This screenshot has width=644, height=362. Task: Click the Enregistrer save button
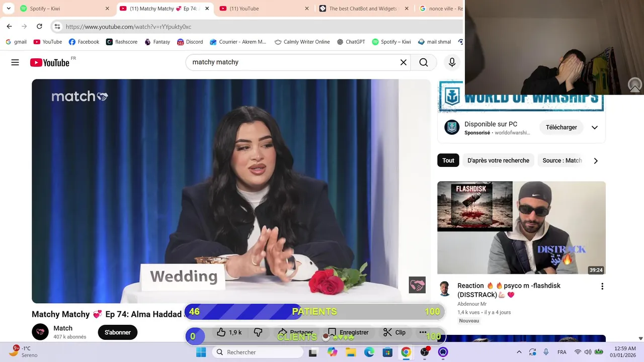coord(348,332)
